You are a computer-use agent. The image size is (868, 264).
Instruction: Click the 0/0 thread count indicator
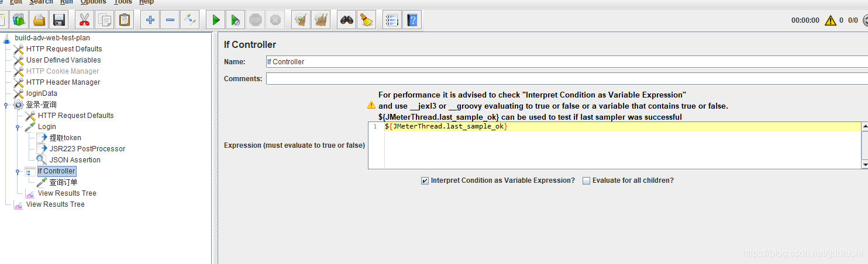coord(853,20)
